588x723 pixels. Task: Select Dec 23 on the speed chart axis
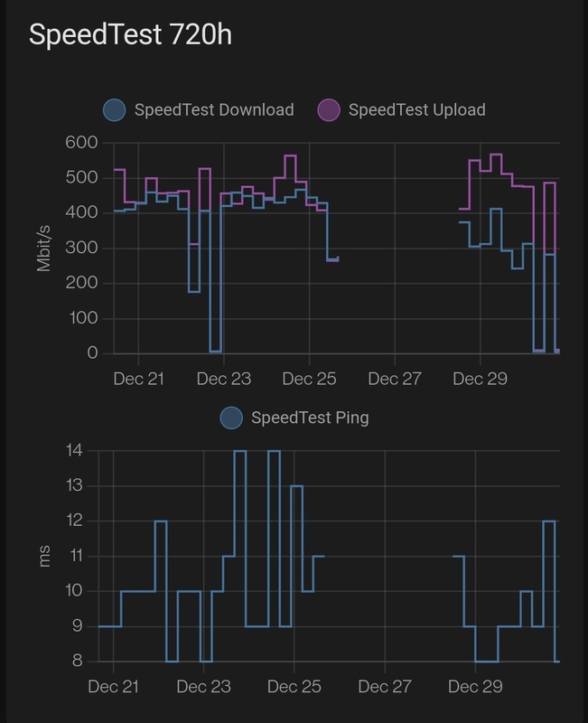coord(224,379)
